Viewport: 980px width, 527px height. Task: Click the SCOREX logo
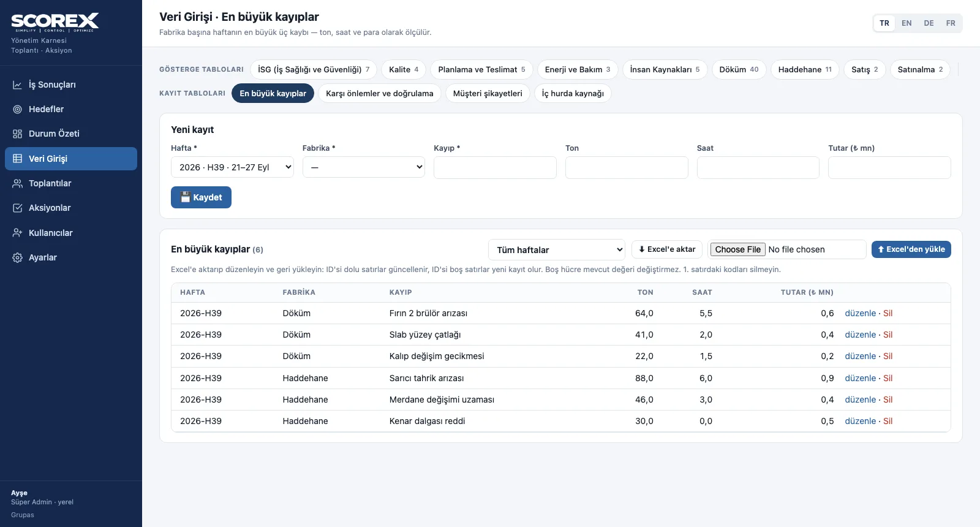point(55,23)
